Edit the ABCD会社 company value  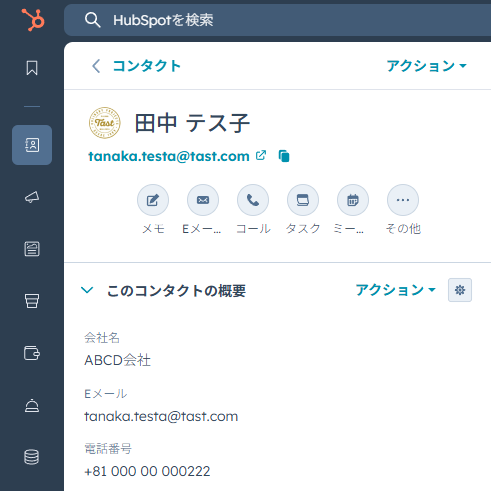tap(117, 360)
